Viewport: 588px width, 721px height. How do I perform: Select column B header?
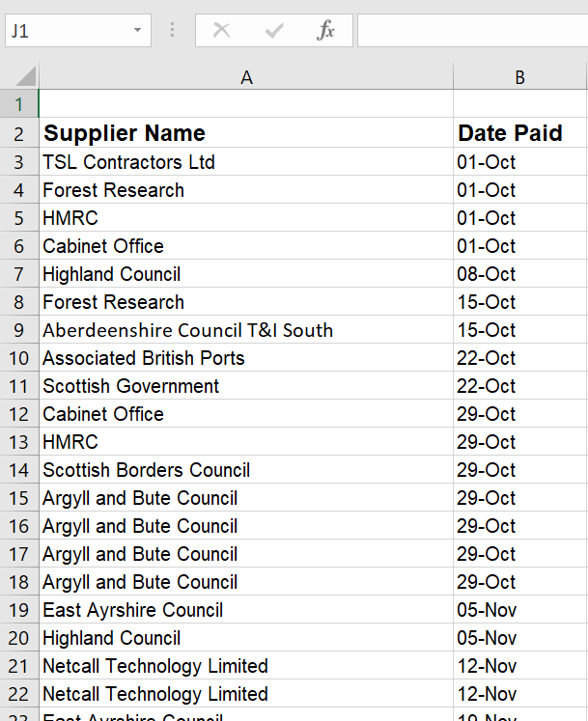pos(519,77)
